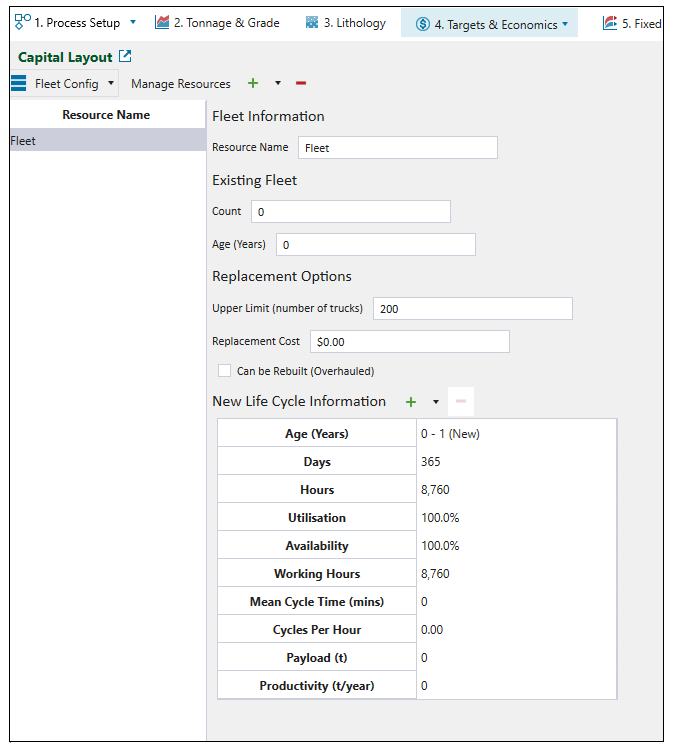This screenshot has height=752, width=673.
Task: Click the Manage Resources button
Action: (181, 84)
